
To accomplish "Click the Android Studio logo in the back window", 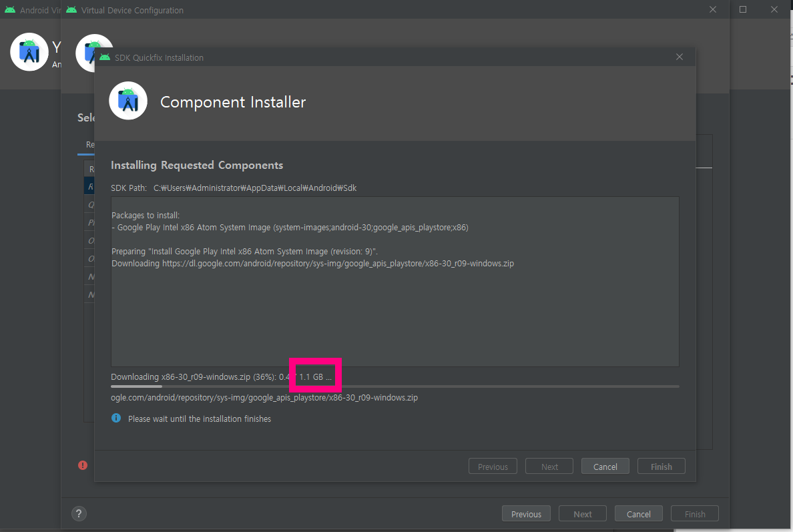I will coord(29,52).
